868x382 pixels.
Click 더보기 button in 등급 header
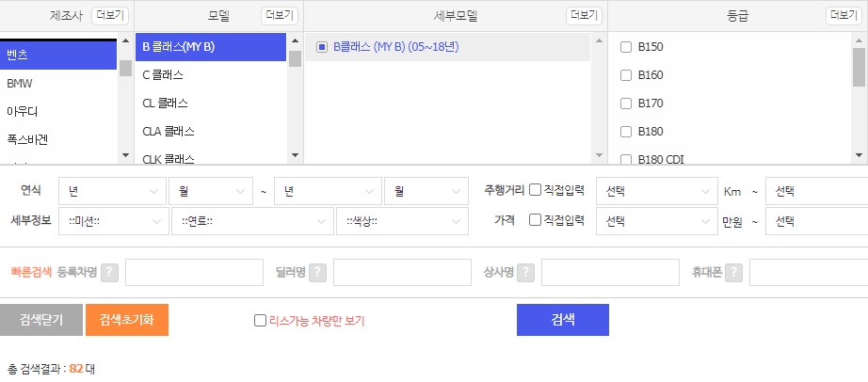pos(844,15)
